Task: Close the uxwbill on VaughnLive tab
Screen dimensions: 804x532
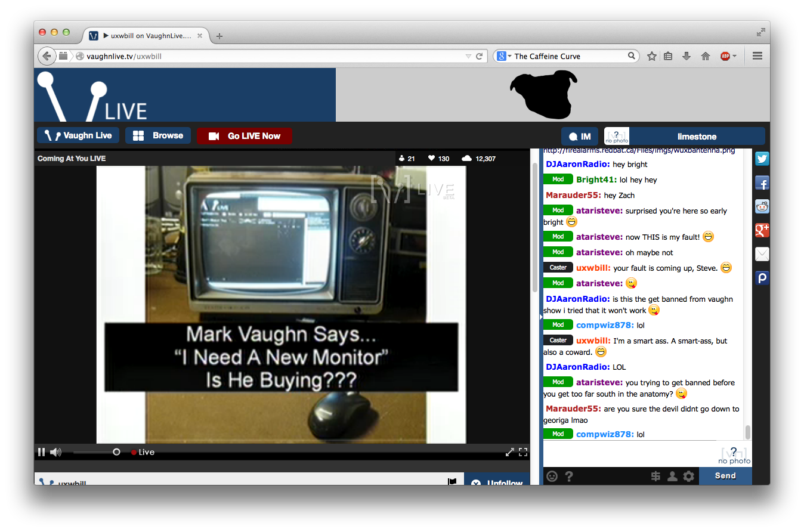Action: pos(200,36)
